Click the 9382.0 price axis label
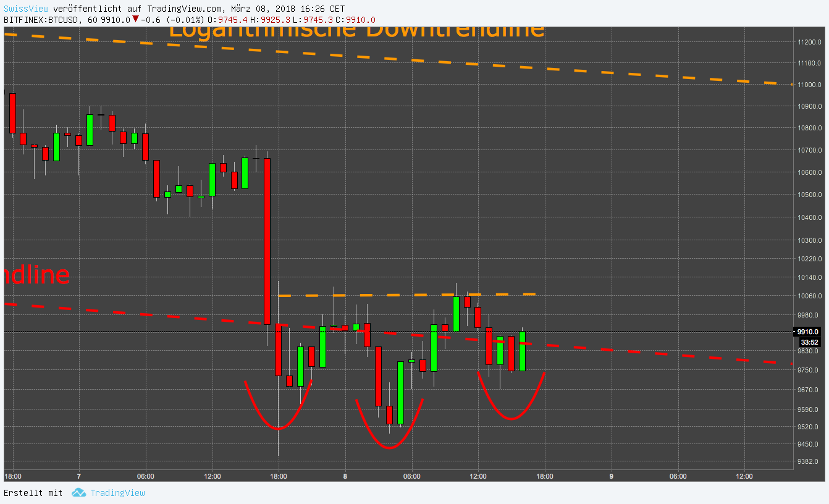 [809, 461]
